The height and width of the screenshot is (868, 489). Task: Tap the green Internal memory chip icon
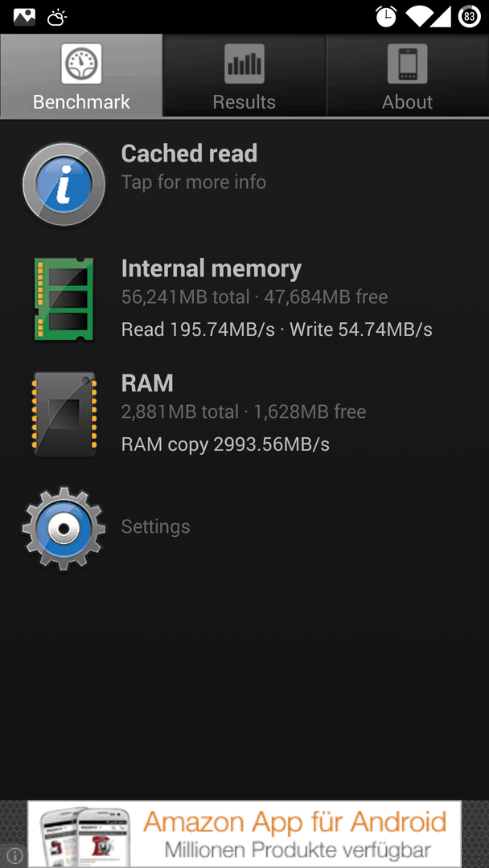tap(64, 299)
